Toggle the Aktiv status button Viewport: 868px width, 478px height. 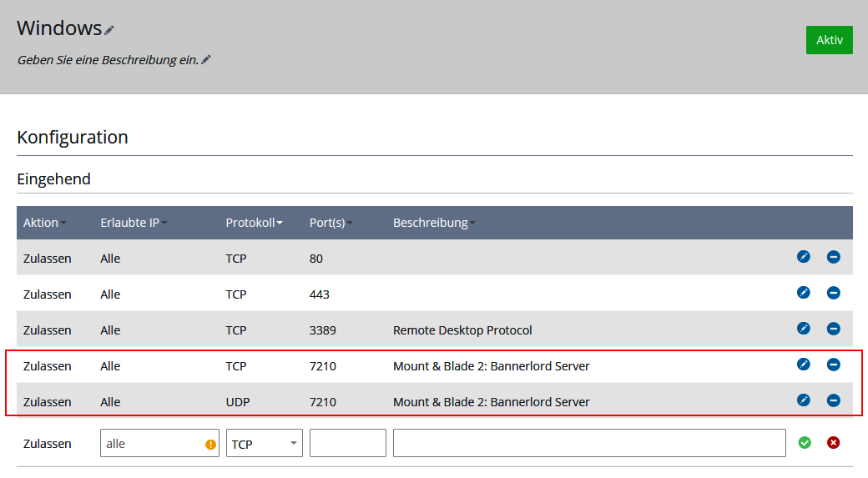tap(829, 40)
